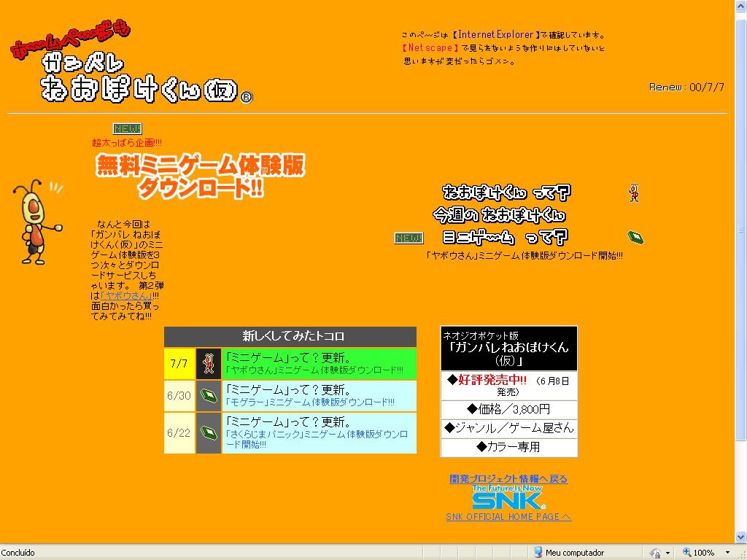
Task: Click the Concluído status bar text
Action: 18,553
